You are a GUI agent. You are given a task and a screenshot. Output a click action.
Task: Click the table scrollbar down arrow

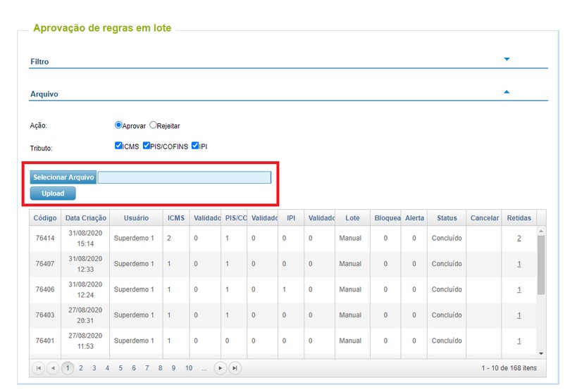pos(541,353)
